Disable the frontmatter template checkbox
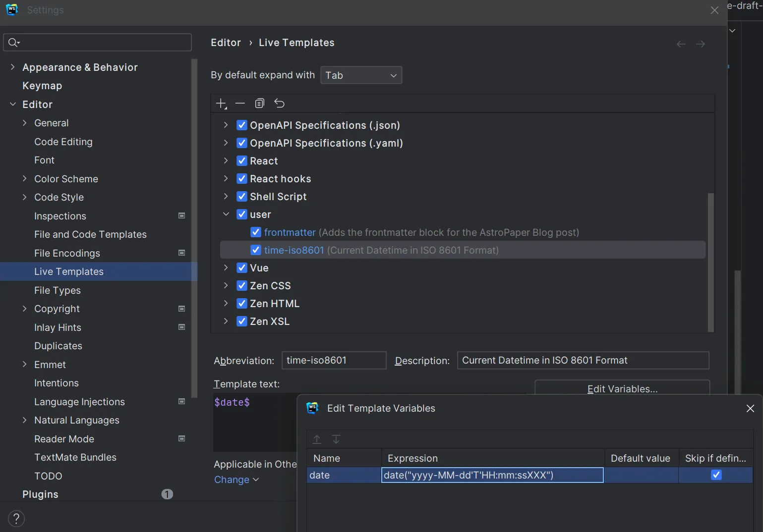This screenshot has width=763, height=532. point(256,232)
